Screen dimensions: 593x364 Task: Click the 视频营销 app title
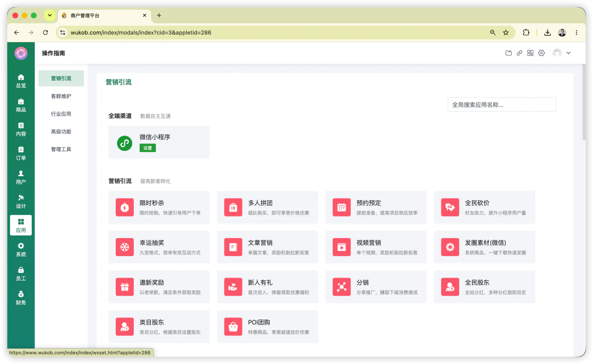(x=369, y=243)
